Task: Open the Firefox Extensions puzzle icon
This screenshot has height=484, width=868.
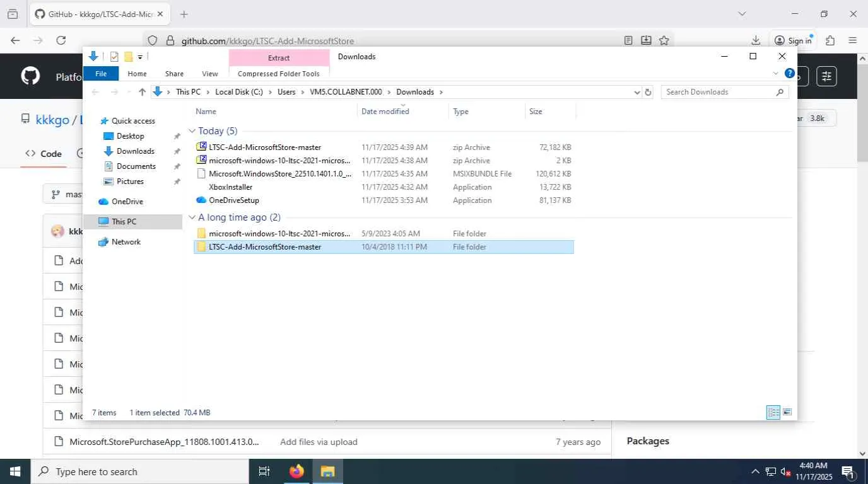Action: pos(830,40)
